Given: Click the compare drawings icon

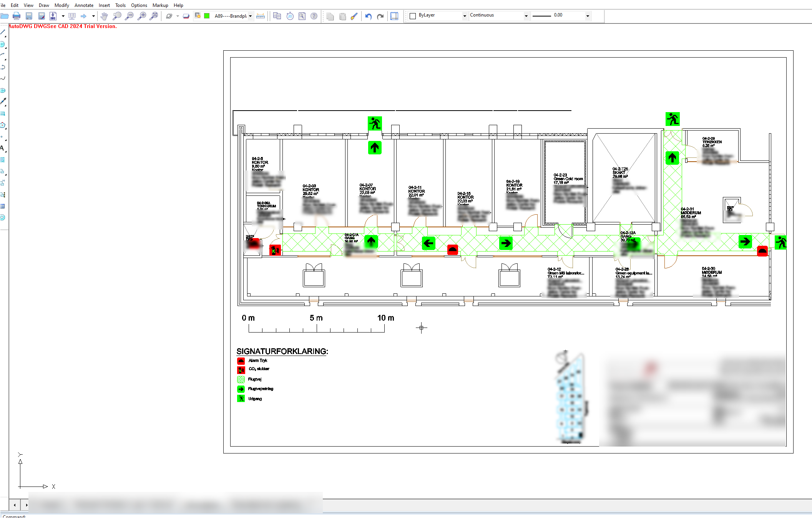Looking at the screenshot, I should tap(277, 16).
